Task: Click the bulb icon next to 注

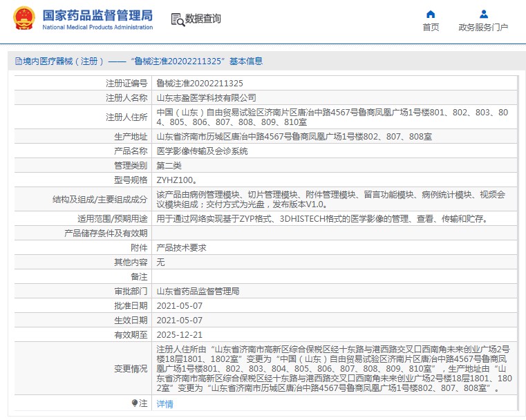Action: pyautogui.click(x=135, y=403)
